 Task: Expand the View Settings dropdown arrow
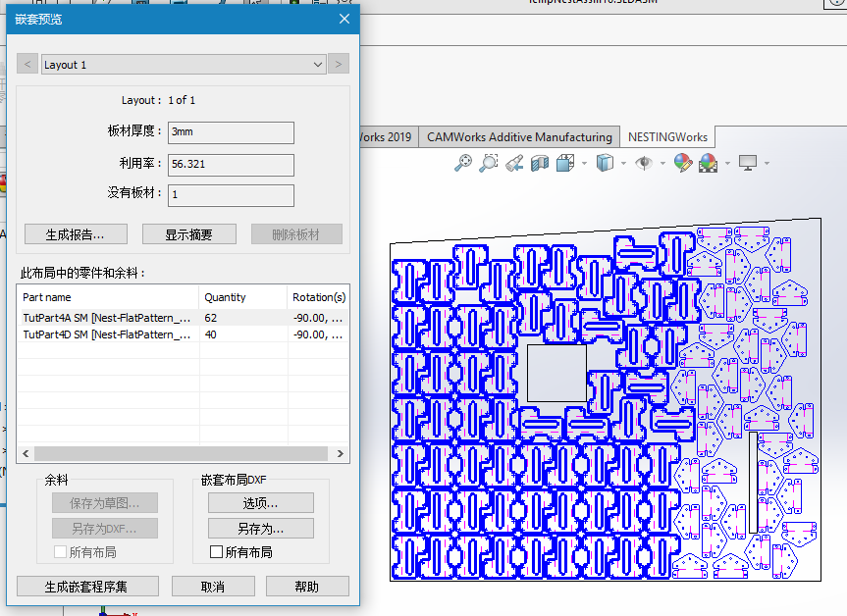[767, 163]
